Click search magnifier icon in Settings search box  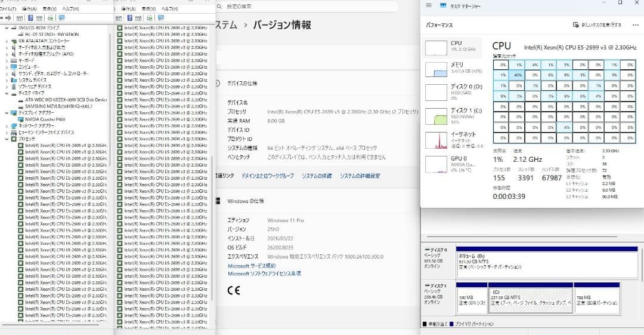pos(219,6)
